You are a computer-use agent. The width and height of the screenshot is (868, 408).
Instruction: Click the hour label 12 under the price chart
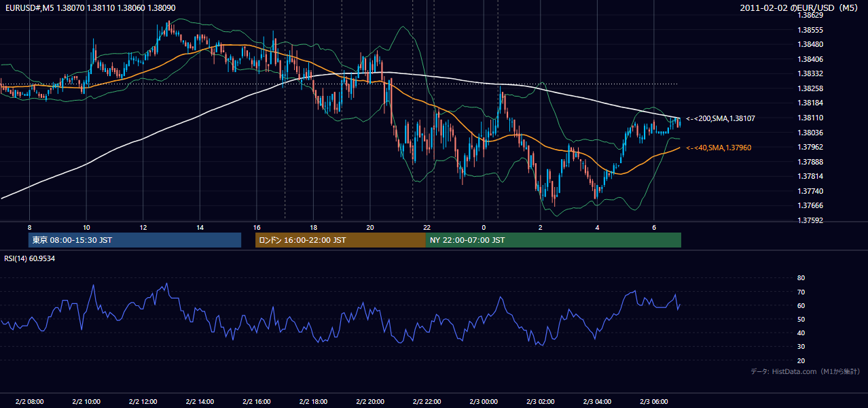pyautogui.click(x=143, y=227)
